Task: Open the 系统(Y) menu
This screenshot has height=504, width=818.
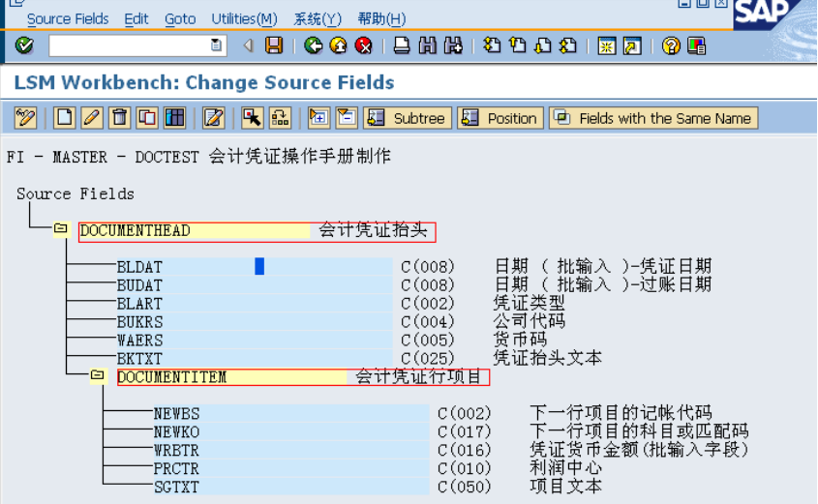Action: (318, 18)
